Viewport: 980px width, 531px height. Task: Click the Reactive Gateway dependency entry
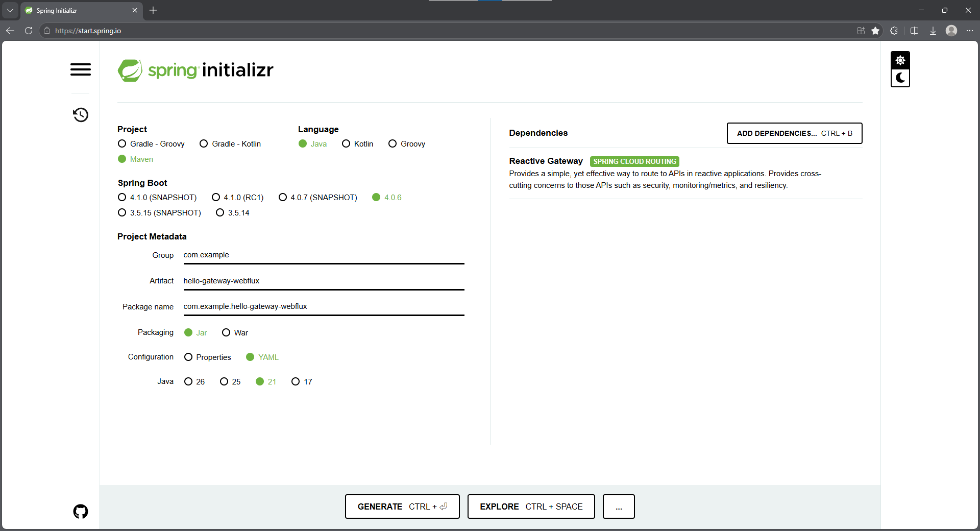[685, 174]
